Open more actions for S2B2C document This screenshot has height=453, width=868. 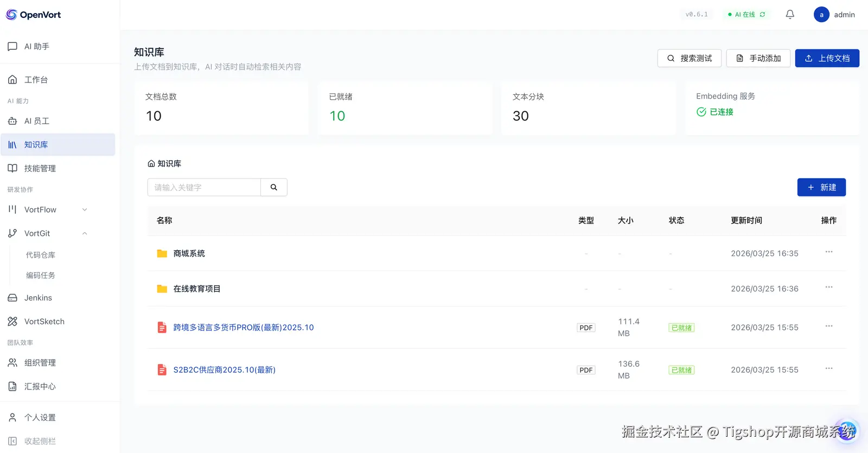829,368
